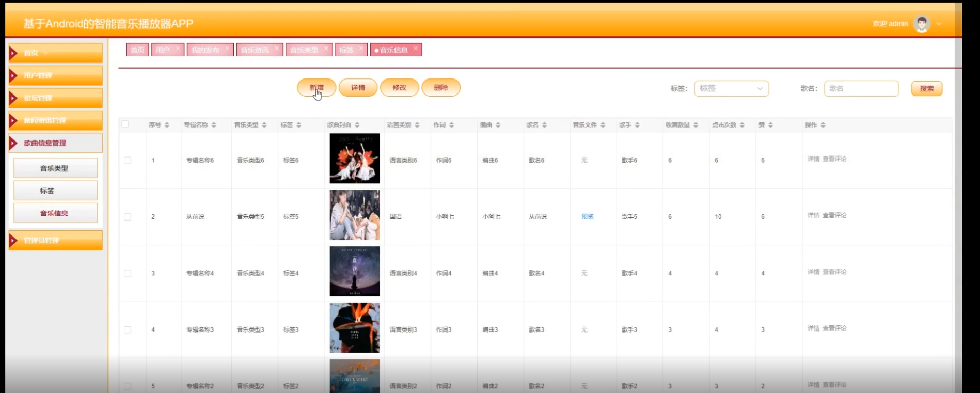Screen dimensions: 980x393
Task: Click 预览 link for 从前说 music file
Action: click(x=587, y=217)
